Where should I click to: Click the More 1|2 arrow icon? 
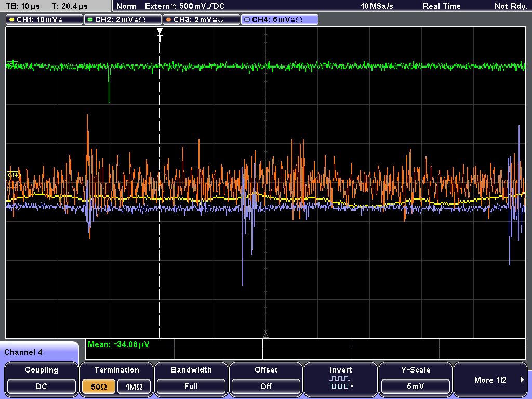point(522,380)
